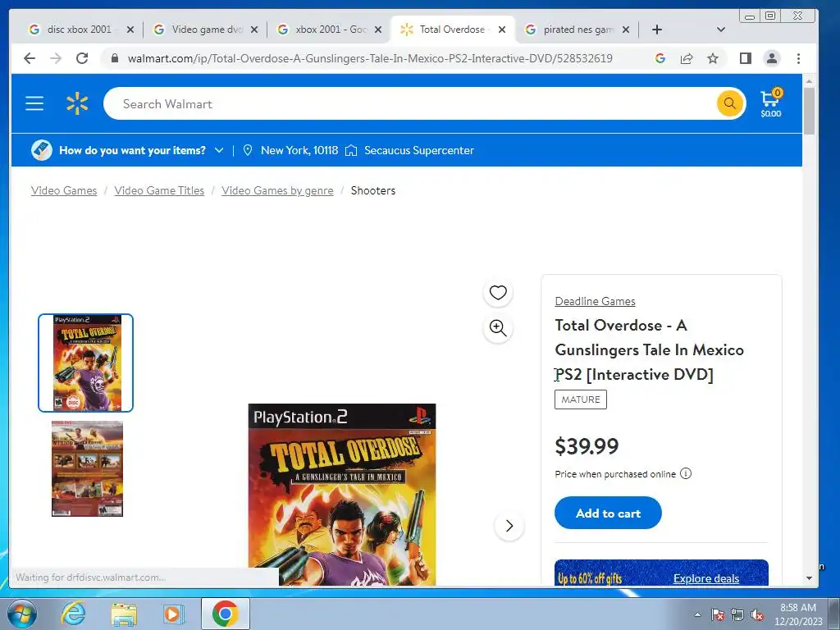Open Chrome profile avatar
This screenshot has height=630, width=840.
pyautogui.click(x=772, y=58)
